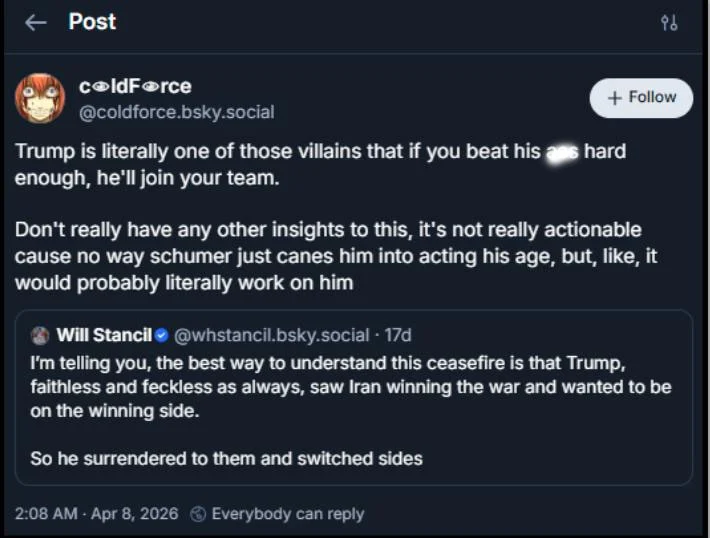The image size is (710, 538).
Task: Click the post text beginning Trump is literally
Action: pos(320,164)
